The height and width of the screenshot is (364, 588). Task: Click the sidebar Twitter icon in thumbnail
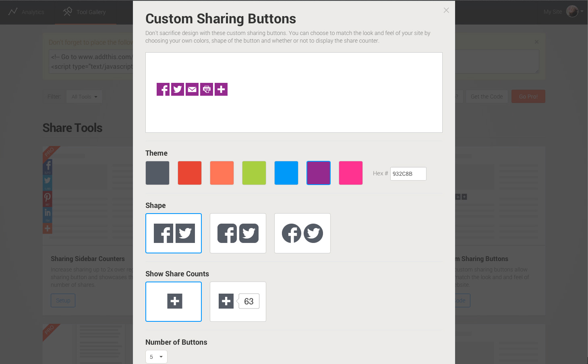point(48,182)
